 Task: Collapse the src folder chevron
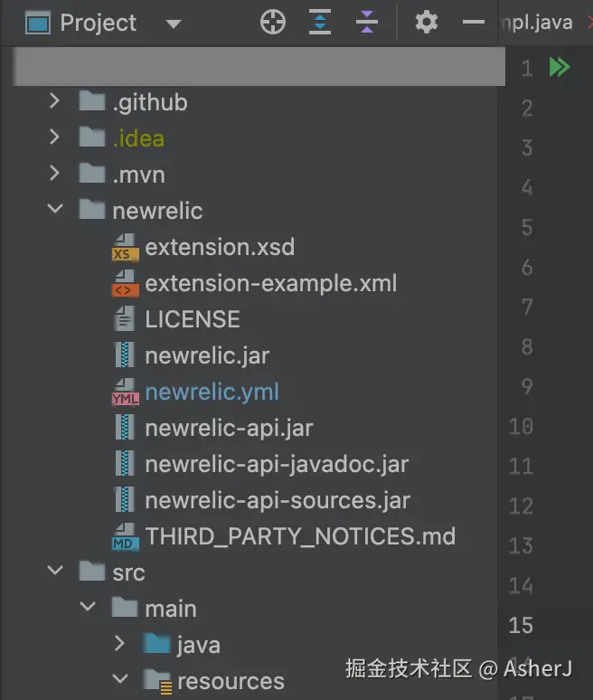[55, 570]
